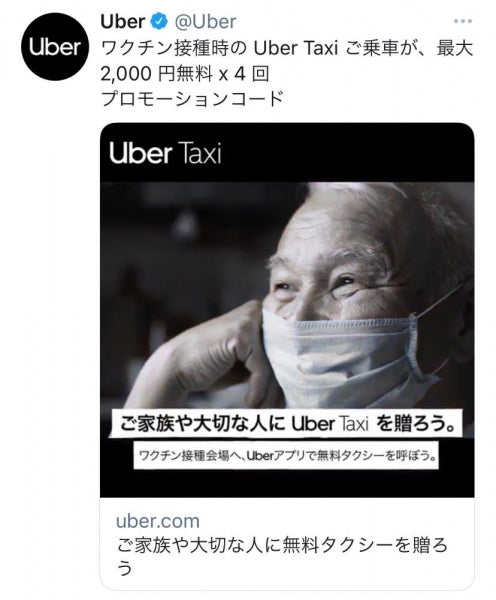Image resolution: width=496 pixels, height=600 pixels.
Task: Open the card title ご家族や大切な人に無料タクシーを贈ろう
Action: point(281,557)
